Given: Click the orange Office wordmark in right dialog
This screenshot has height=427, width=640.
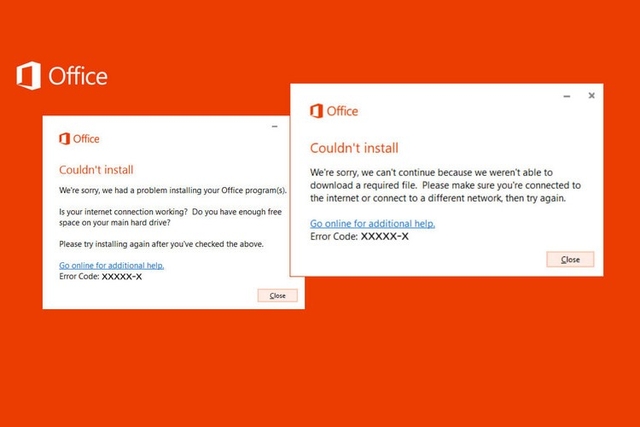Looking at the screenshot, I should coord(342,111).
